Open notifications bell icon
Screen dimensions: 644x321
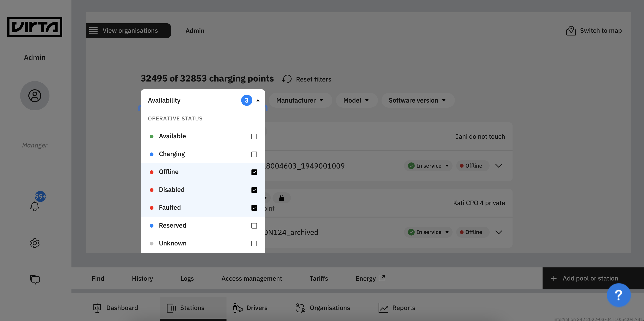point(35,206)
